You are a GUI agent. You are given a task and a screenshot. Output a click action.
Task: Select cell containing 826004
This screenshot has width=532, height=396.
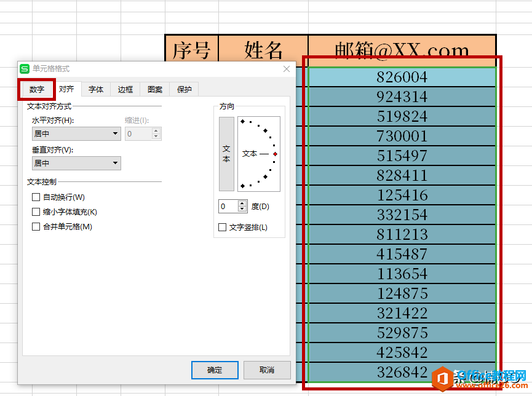click(x=402, y=77)
